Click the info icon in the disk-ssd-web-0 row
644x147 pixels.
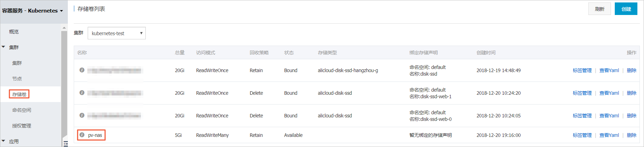82,115
